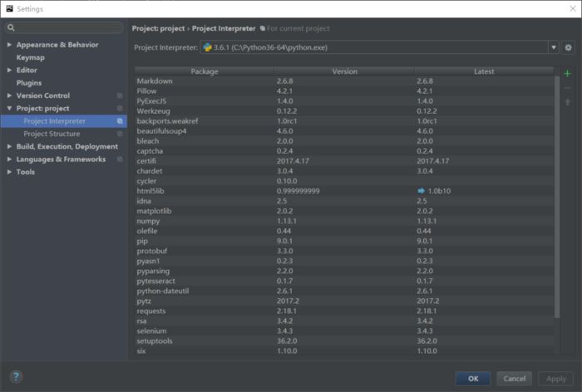
Task: Expand Appearance & Behavior arrow
Action: click(9, 45)
